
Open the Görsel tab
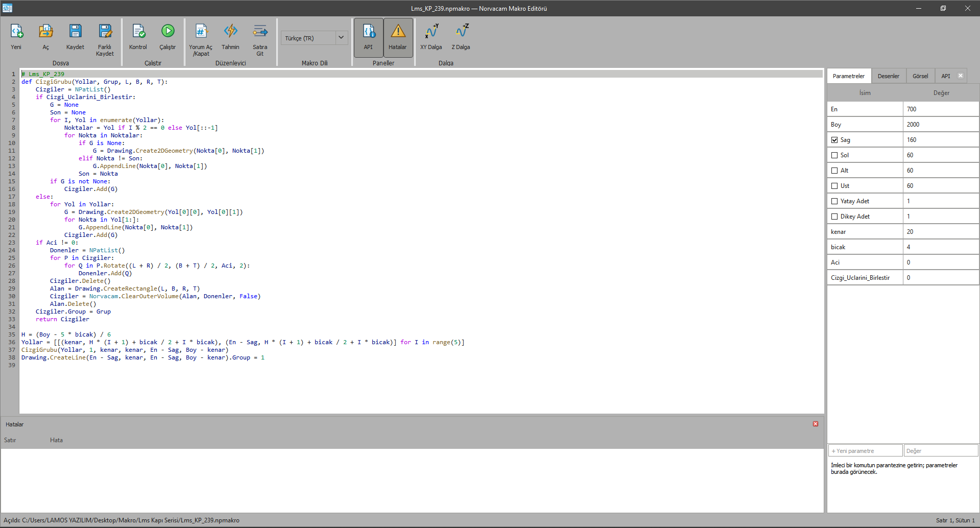(920, 76)
